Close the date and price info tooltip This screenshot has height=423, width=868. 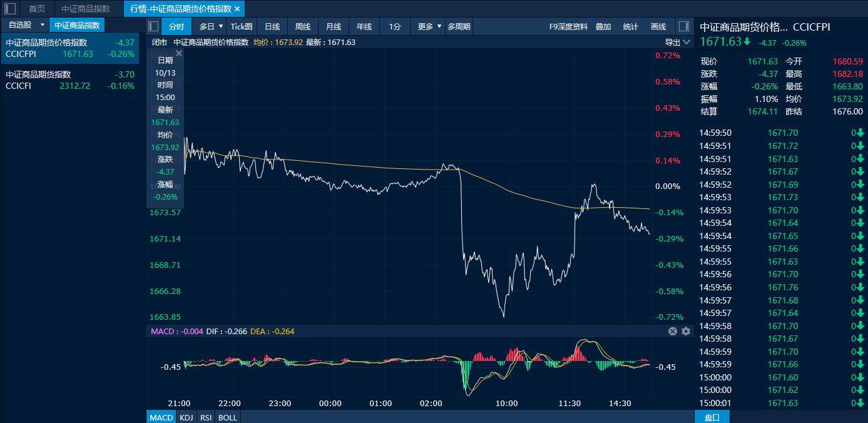pyautogui.click(x=179, y=54)
